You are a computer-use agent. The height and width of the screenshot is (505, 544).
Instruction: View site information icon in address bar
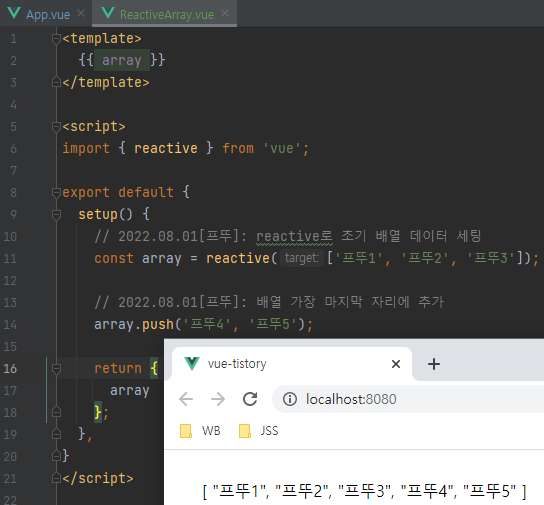(290, 399)
